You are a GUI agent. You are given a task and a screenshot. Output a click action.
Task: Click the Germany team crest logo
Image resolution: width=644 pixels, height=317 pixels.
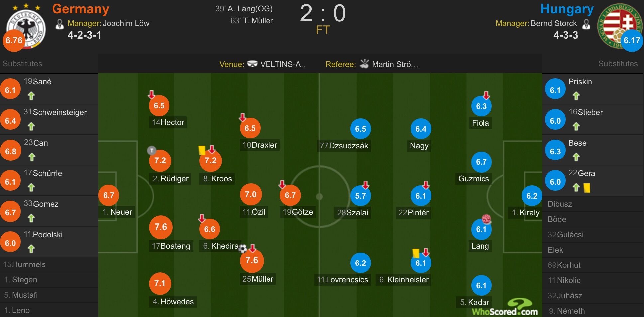click(x=26, y=27)
